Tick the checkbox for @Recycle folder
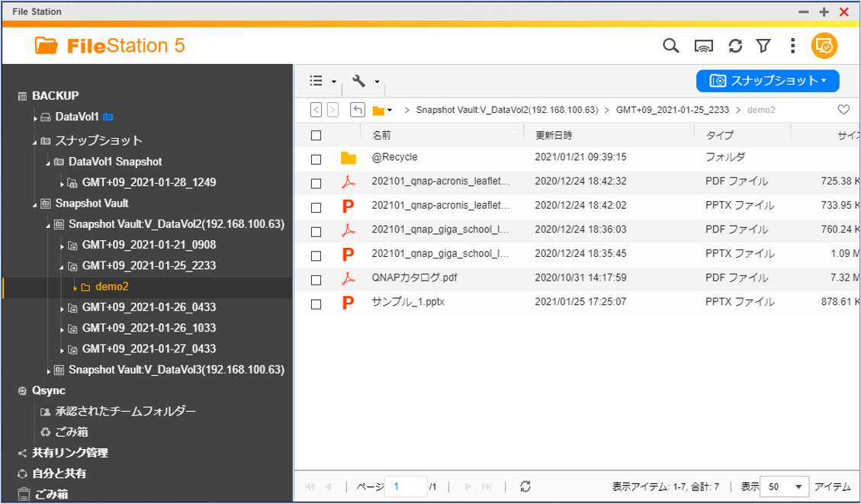The height and width of the screenshot is (504, 861). pos(316,159)
